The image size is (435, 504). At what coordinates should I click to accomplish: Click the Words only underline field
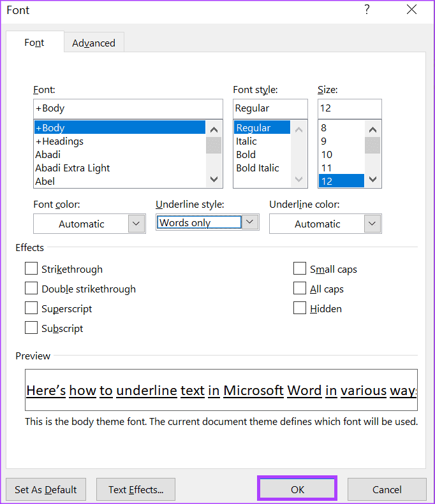click(199, 222)
